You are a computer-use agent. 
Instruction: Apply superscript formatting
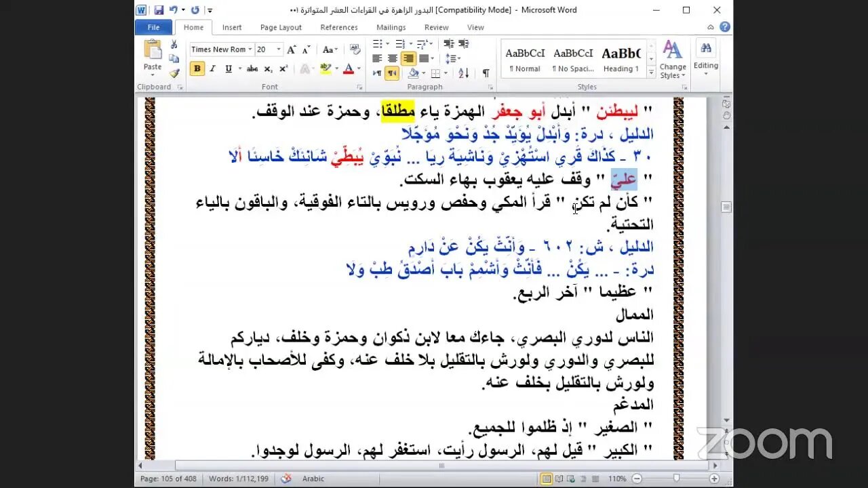(283, 68)
